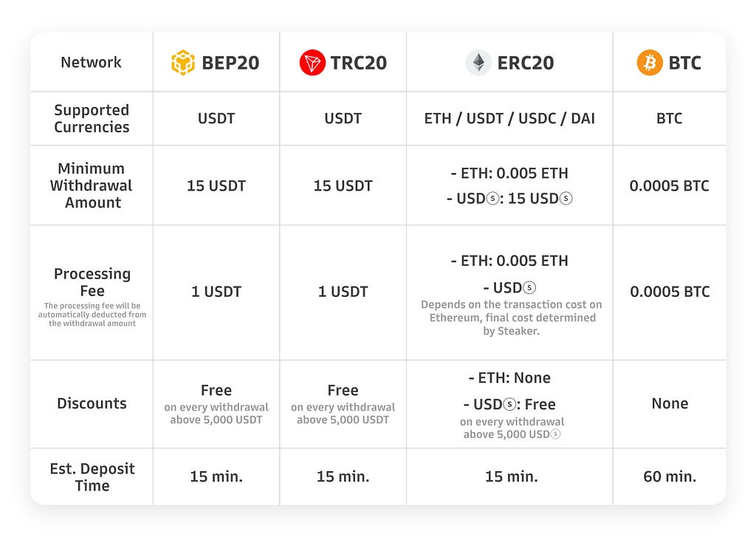Click the red TRC20 Tron icon

[x=312, y=63]
